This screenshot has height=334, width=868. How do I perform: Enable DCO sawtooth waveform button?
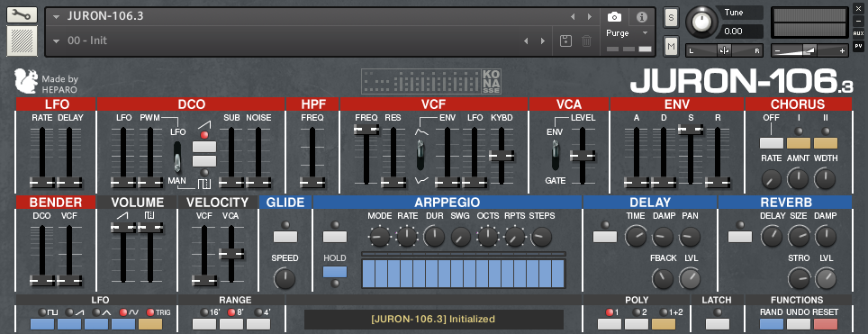(x=204, y=147)
